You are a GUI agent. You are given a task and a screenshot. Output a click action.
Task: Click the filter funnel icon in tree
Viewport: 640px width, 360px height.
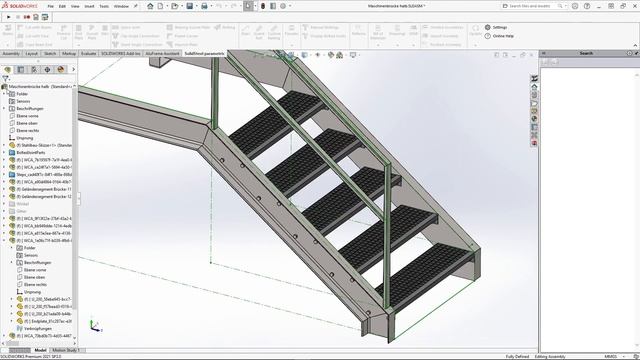pyautogui.click(x=5, y=78)
